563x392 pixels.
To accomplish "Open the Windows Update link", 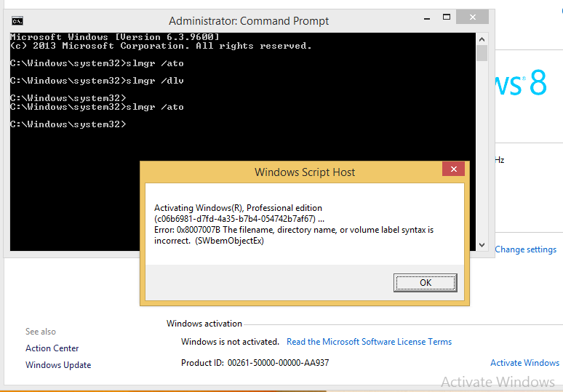I will click(58, 365).
